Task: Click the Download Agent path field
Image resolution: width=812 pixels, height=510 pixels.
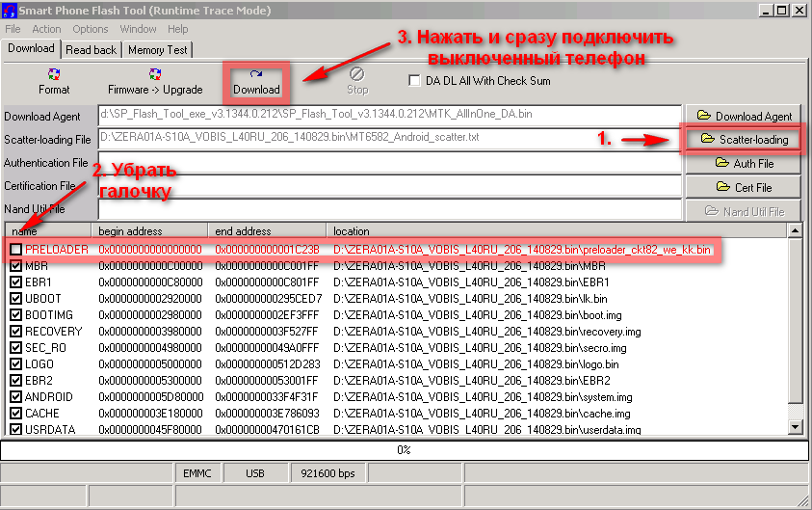Action: coord(389,116)
